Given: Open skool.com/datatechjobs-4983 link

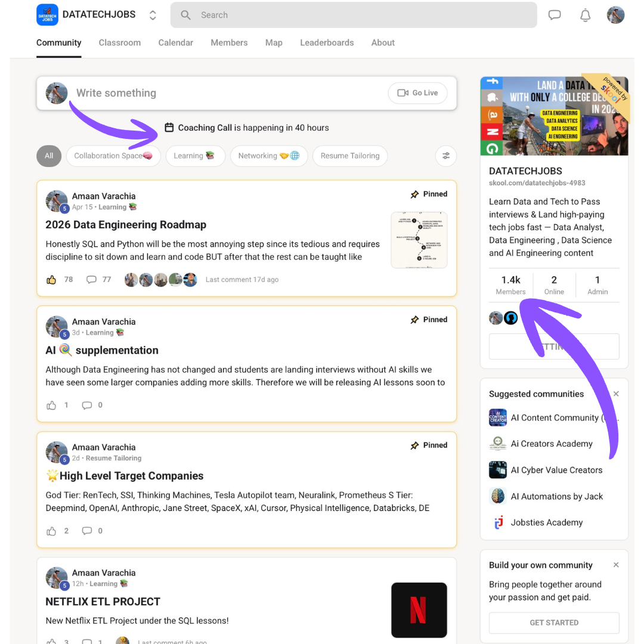Looking at the screenshot, I should pyautogui.click(x=537, y=183).
